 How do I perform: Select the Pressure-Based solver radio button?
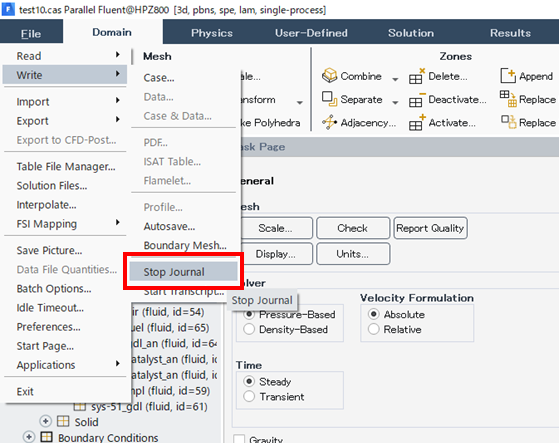tap(249, 314)
